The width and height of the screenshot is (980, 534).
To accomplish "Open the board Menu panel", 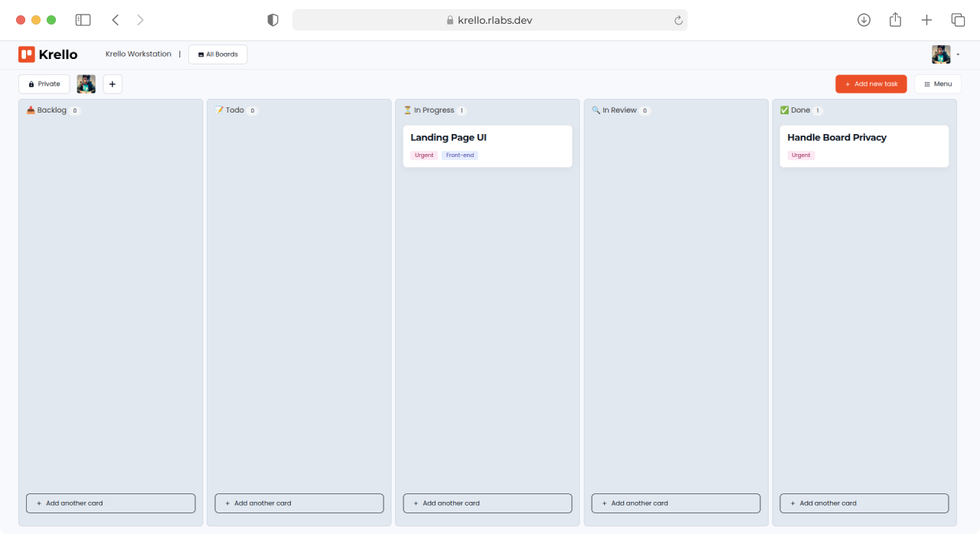I will [937, 84].
